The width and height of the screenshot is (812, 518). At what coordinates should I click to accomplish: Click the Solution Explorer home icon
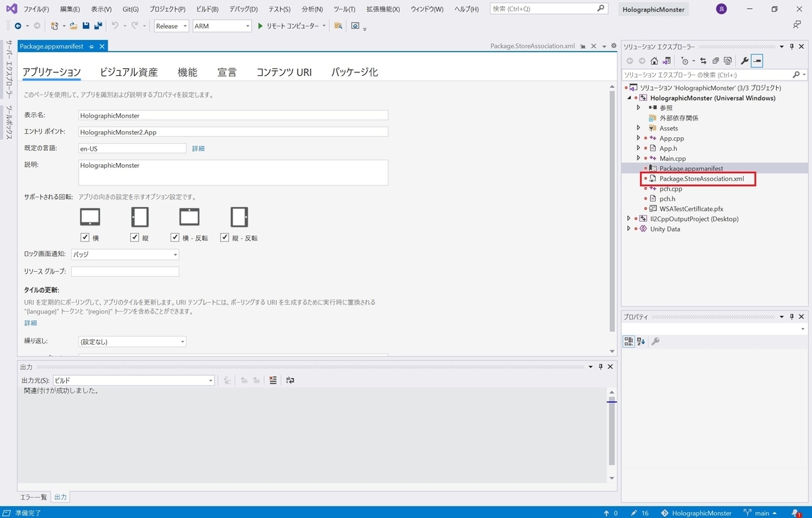[654, 61]
